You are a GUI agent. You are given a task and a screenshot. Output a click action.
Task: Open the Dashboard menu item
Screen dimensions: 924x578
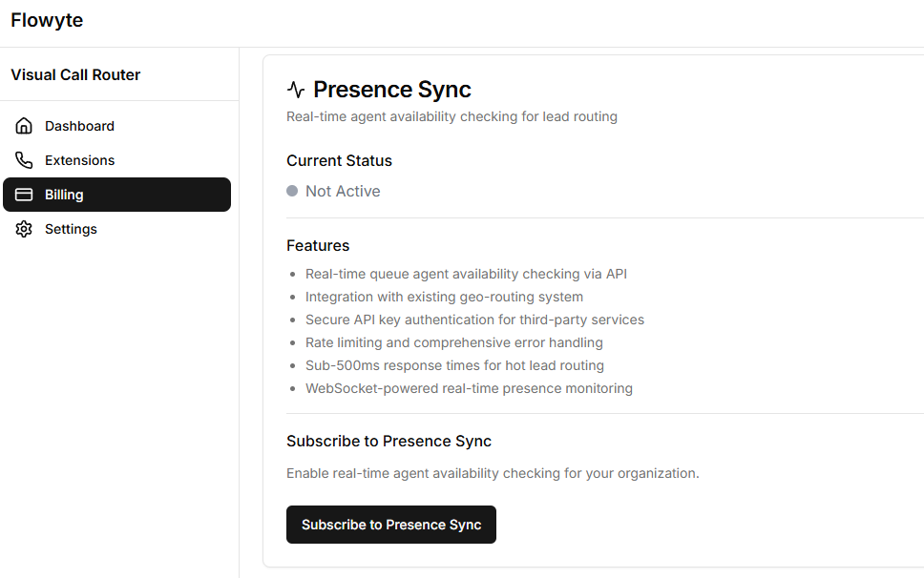point(79,125)
